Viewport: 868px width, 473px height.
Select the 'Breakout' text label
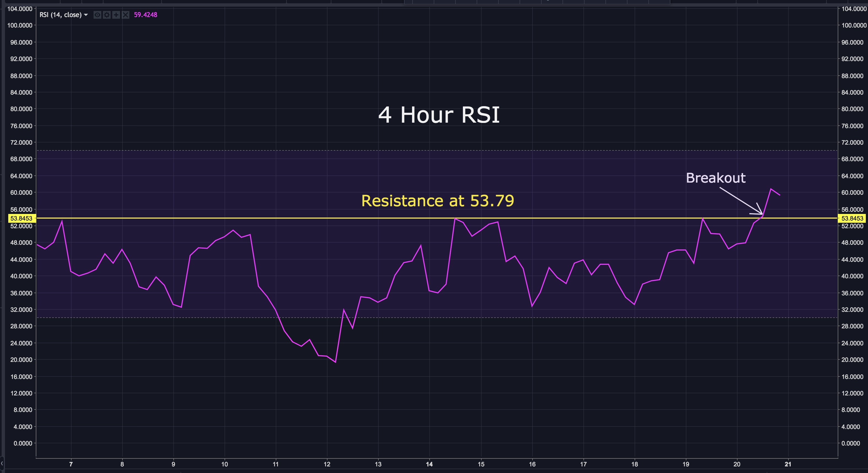point(716,178)
